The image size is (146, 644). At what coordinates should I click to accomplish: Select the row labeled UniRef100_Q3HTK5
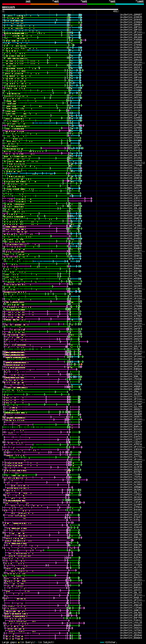pyautogui.click(x=131, y=341)
